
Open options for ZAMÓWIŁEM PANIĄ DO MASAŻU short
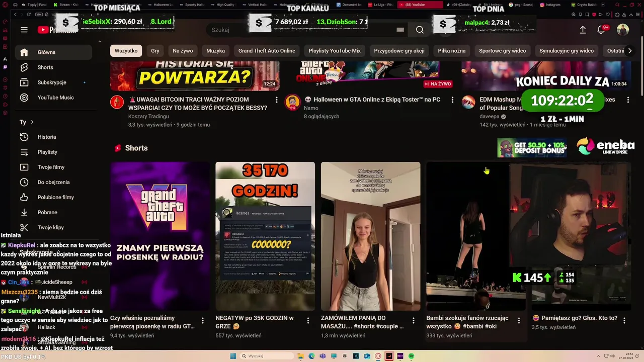[414, 320]
